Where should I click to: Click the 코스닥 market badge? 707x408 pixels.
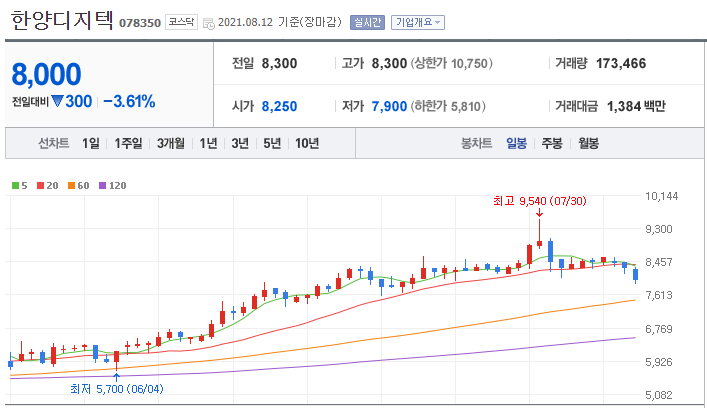181,22
